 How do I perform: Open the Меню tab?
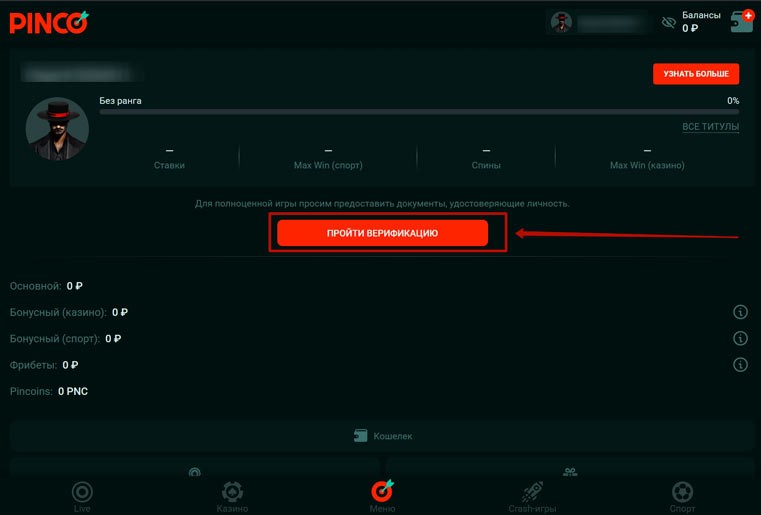[382, 497]
